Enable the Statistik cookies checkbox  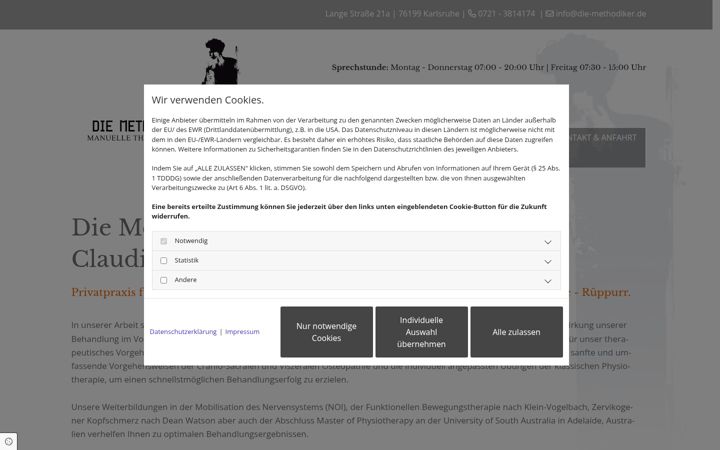coord(163,260)
